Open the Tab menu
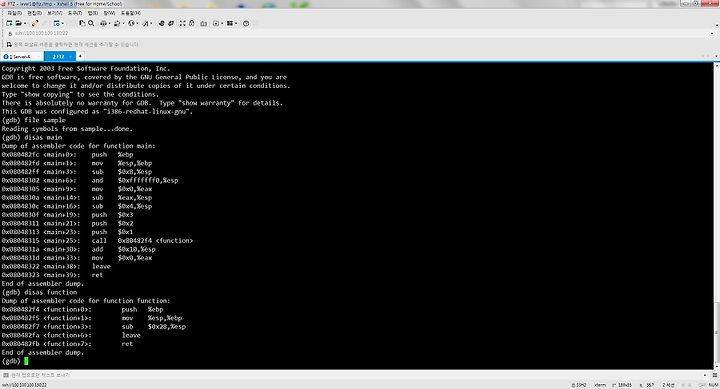The width and height of the screenshot is (720, 389). coord(93,13)
